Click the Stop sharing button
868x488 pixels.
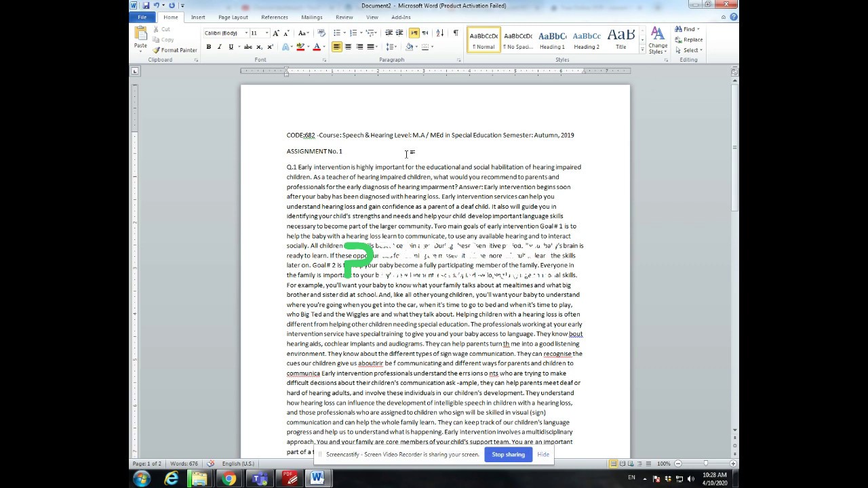click(x=508, y=455)
